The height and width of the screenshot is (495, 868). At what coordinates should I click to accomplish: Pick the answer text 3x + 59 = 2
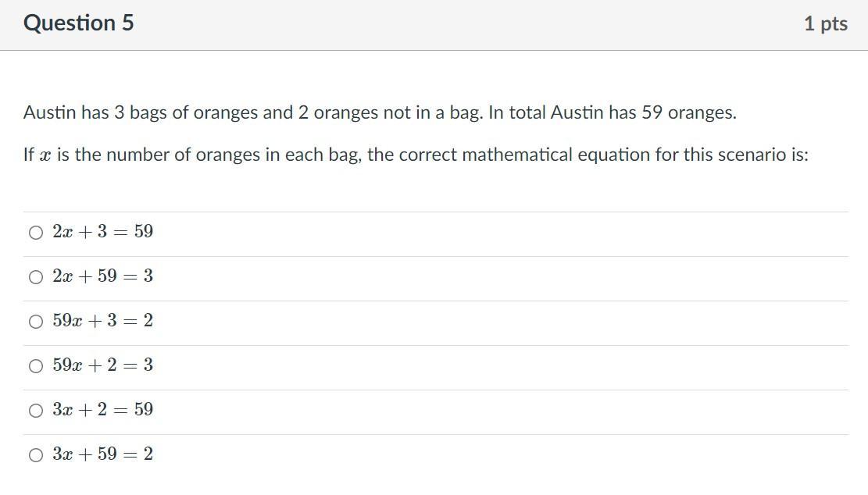tap(102, 454)
